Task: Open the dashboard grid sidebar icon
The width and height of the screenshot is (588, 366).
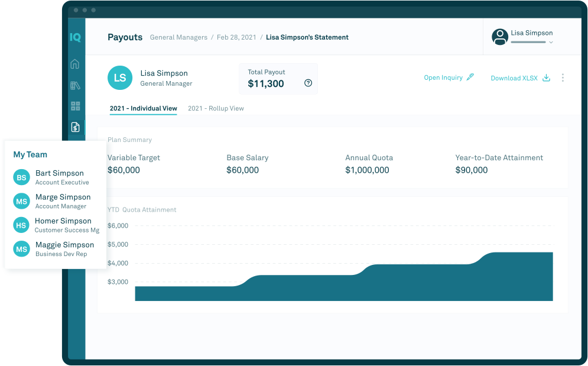Action: 76,106
